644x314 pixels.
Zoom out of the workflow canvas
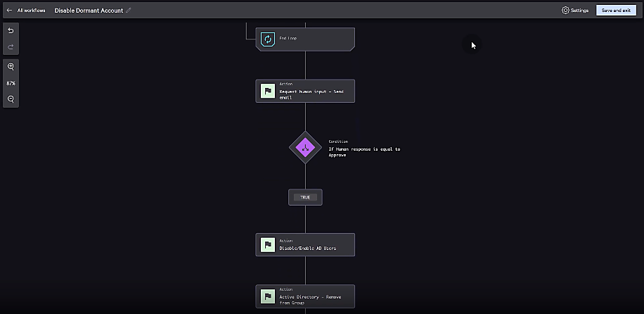[11, 99]
